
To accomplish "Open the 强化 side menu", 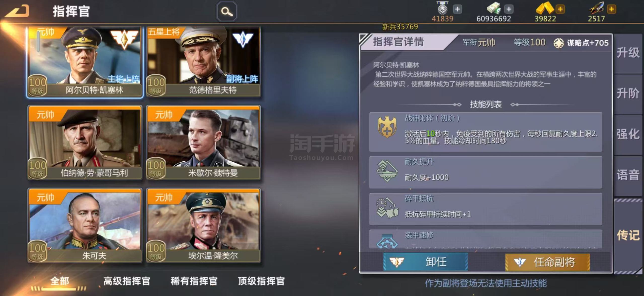I will (628, 134).
